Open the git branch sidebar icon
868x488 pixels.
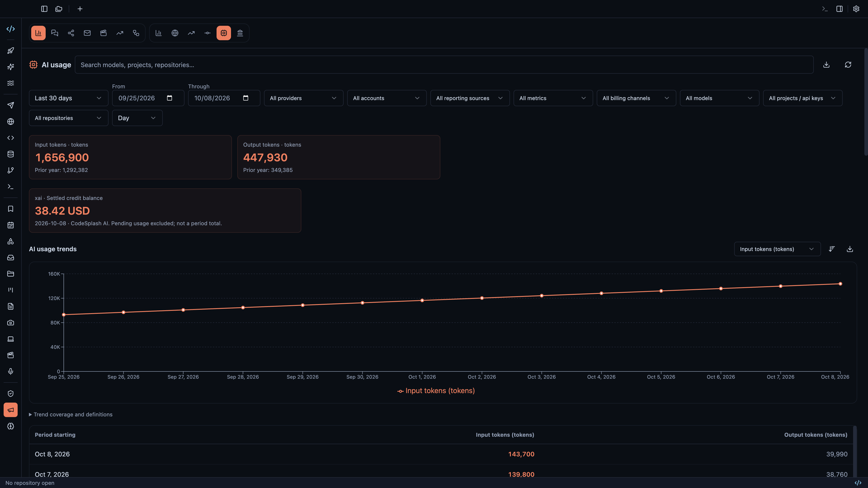(x=10, y=170)
